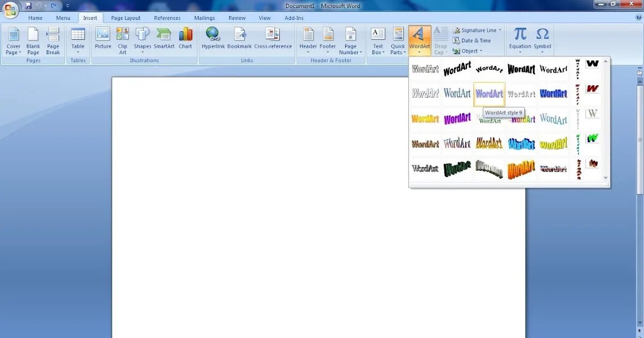644x338 pixels.
Task: Choose the gray 3D curved WordArt style
Action: 489,169
